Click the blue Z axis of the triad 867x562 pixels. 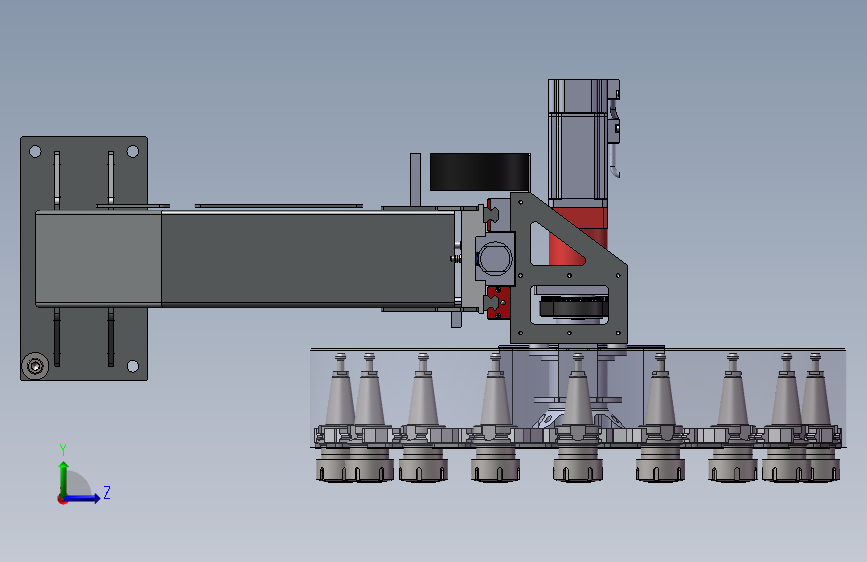[82, 498]
